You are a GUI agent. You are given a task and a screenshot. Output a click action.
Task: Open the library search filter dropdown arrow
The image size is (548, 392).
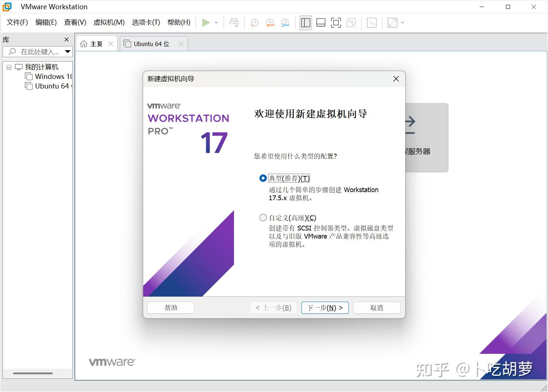click(x=68, y=52)
